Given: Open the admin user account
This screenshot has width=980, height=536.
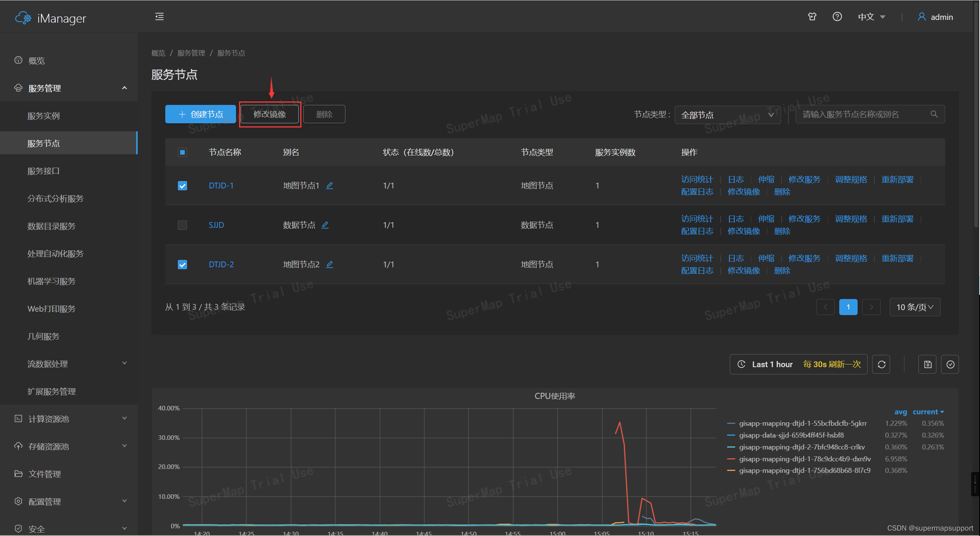Looking at the screenshot, I should coord(935,17).
